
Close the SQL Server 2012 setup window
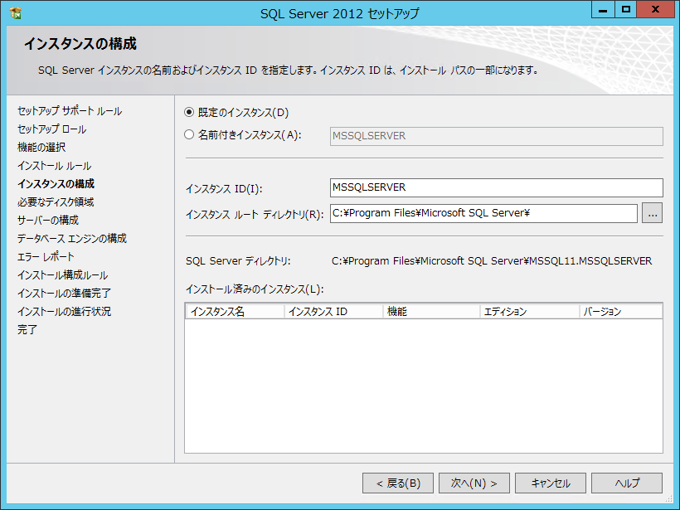click(x=655, y=10)
